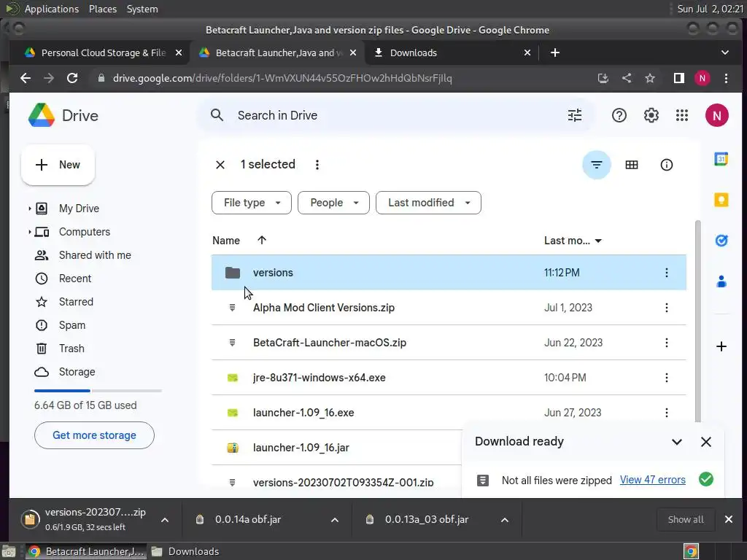This screenshot has height=560, width=747.
Task: Open options for 0.0.13a_03 obf.jar download
Action: pos(505,520)
